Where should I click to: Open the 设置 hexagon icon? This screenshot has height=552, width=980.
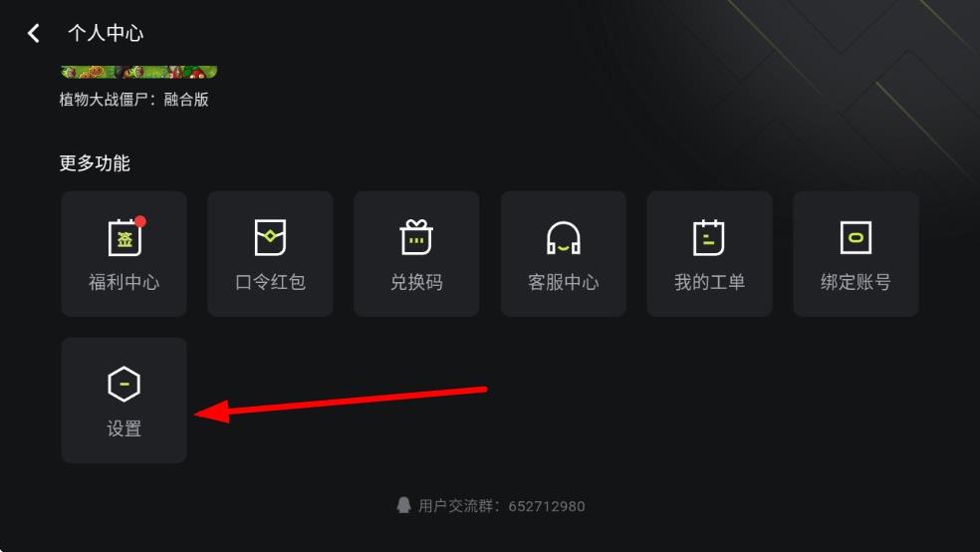point(123,384)
